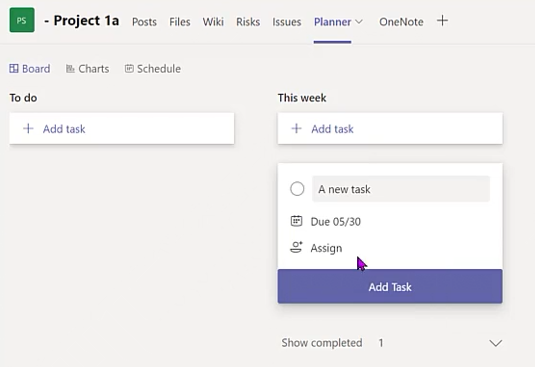Click the due date calendar icon
This screenshot has height=367, width=535.
pyautogui.click(x=296, y=221)
